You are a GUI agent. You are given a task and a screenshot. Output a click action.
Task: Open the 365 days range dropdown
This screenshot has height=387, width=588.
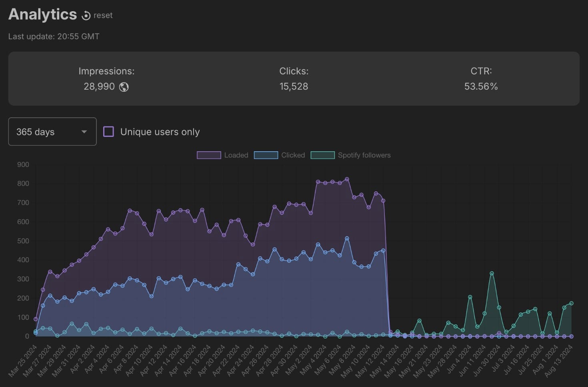[x=52, y=132]
